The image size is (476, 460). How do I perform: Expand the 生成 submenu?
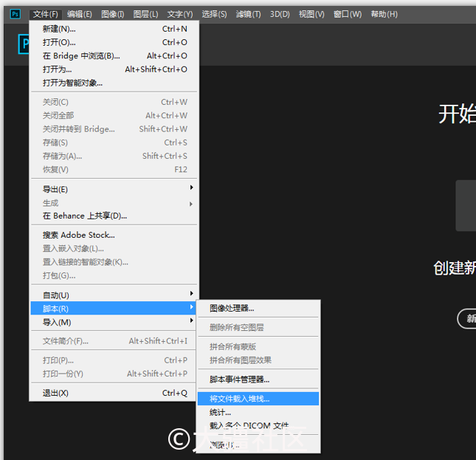point(114,203)
